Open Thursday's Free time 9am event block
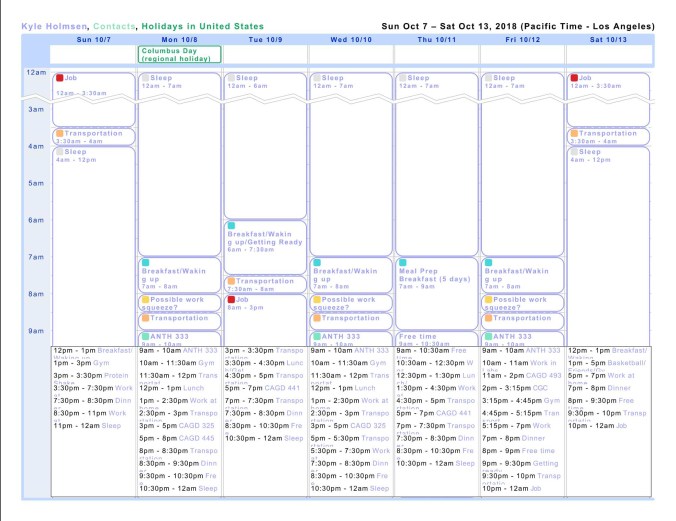Image resolution: width=676 pixels, height=521 pixels. point(437,339)
